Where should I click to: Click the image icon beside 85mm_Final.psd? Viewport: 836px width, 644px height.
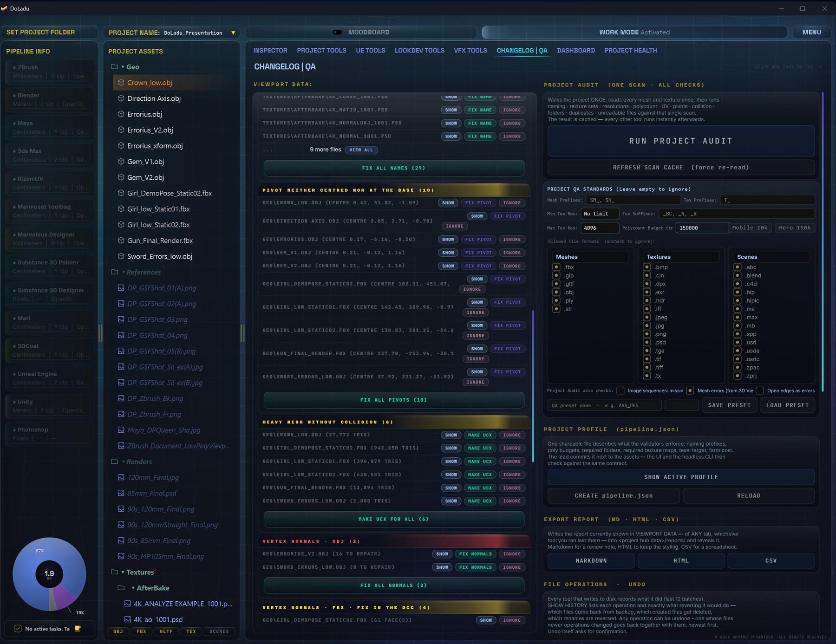[121, 493]
